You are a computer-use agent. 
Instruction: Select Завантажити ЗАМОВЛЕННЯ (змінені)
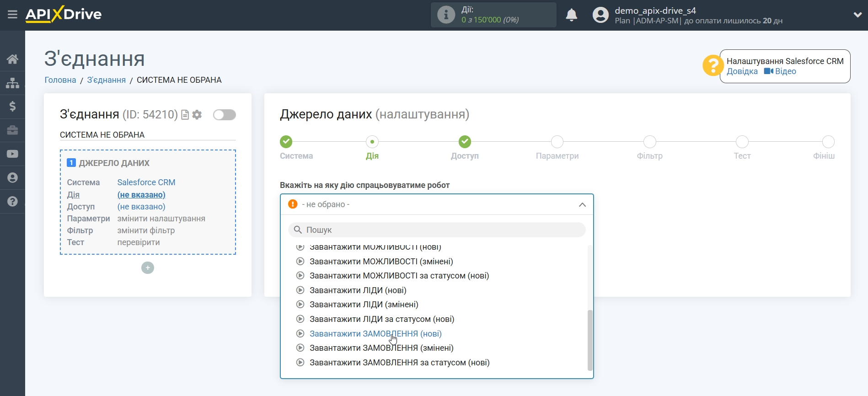(381, 348)
